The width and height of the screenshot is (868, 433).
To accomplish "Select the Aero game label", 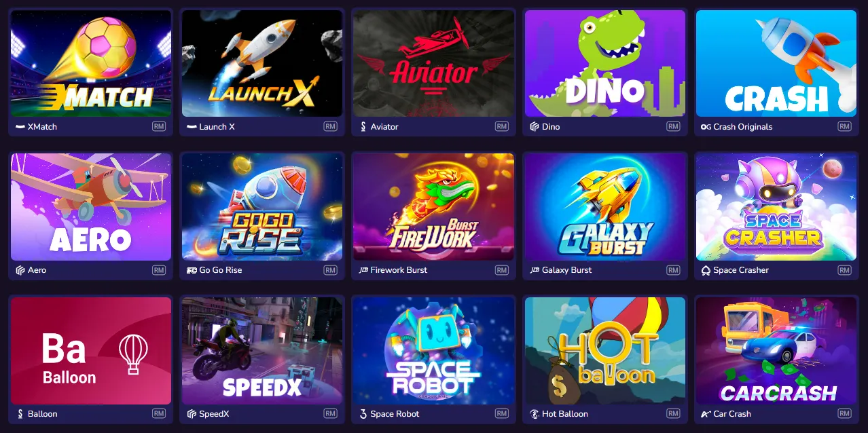I will click(37, 270).
